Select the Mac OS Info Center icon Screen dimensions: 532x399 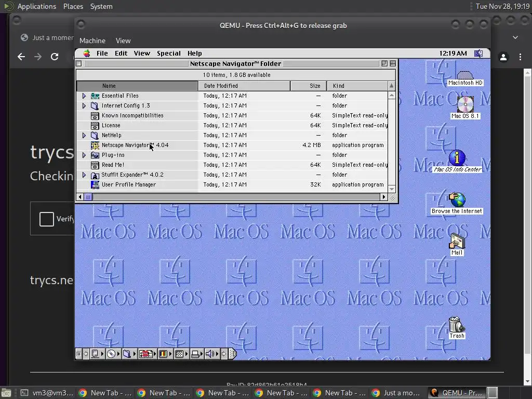457,161
